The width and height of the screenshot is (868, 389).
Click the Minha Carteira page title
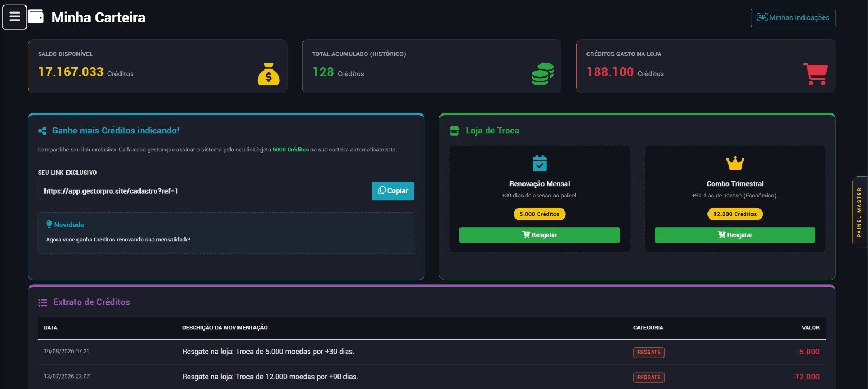point(98,17)
